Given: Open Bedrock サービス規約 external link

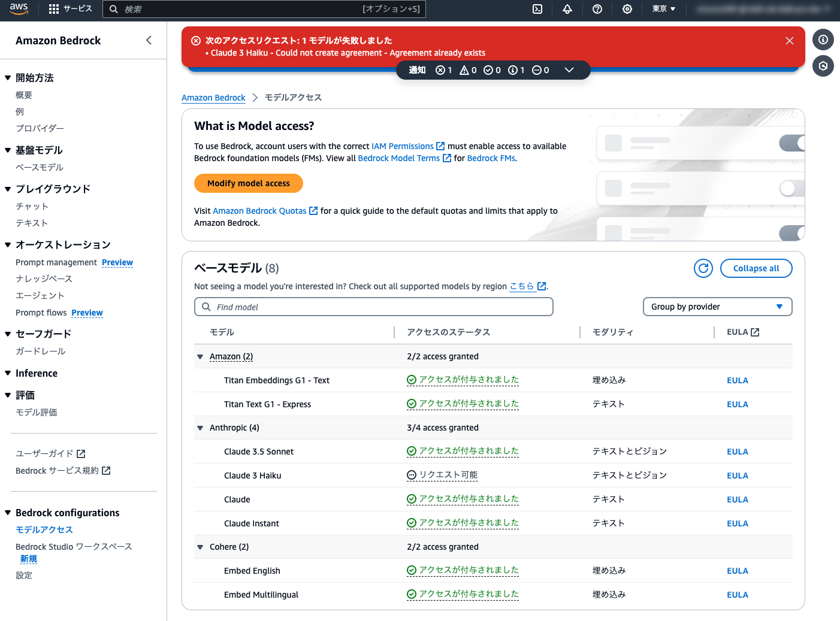Looking at the screenshot, I should pos(63,471).
